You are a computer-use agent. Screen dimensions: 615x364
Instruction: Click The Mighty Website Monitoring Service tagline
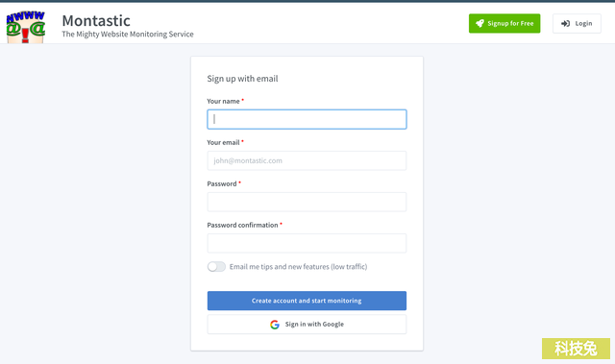(x=128, y=34)
